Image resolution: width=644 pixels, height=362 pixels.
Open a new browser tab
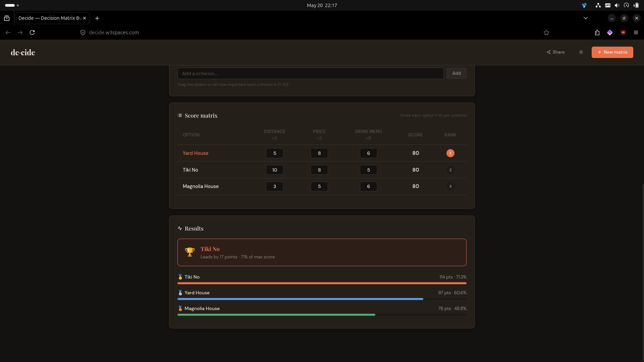point(97,18)
